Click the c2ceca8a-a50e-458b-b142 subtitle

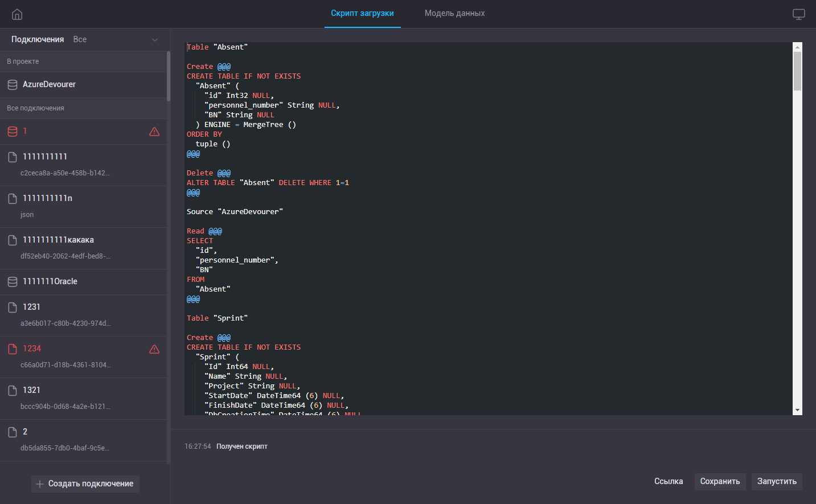click(65, 173)
